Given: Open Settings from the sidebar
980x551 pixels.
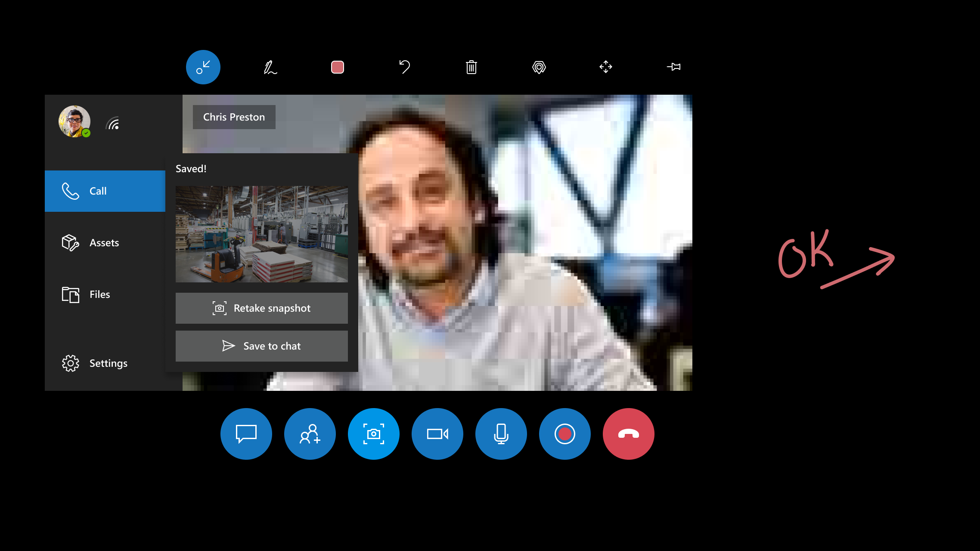Looking at the screenshot, I should [x=109, y=363].
